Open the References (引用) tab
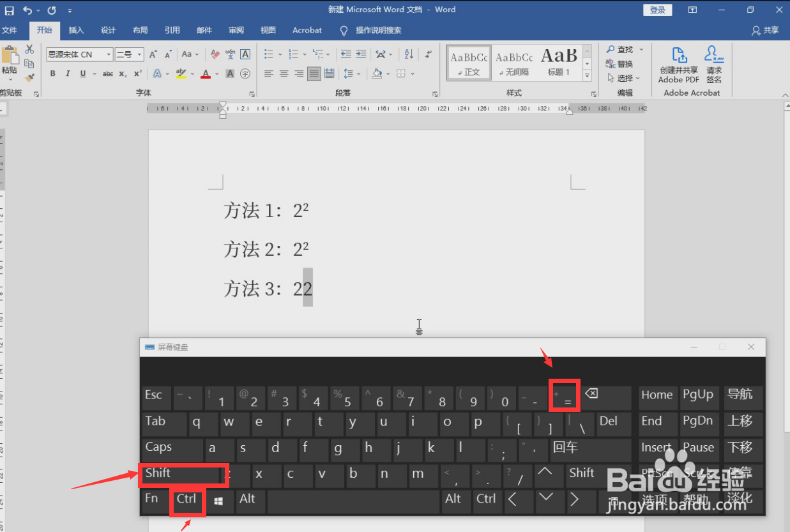 [172, 30]
